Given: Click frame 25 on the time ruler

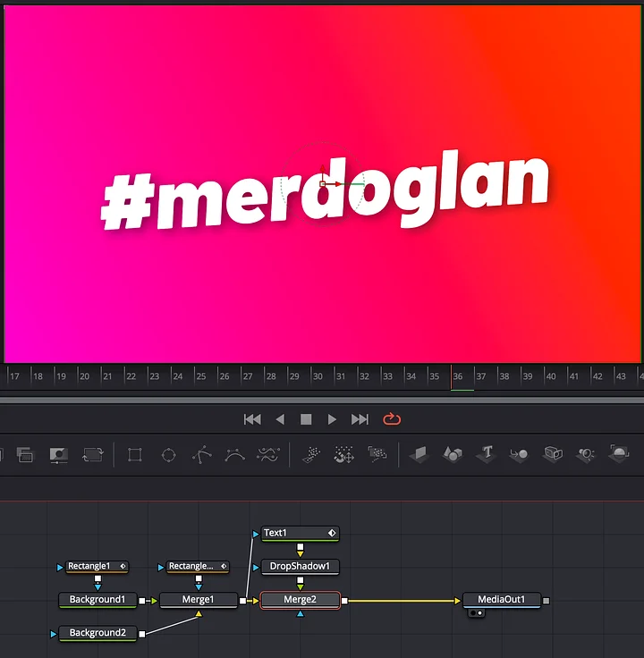Looking at the screenshot, I should pyautogui.click(x=201, y=376).
